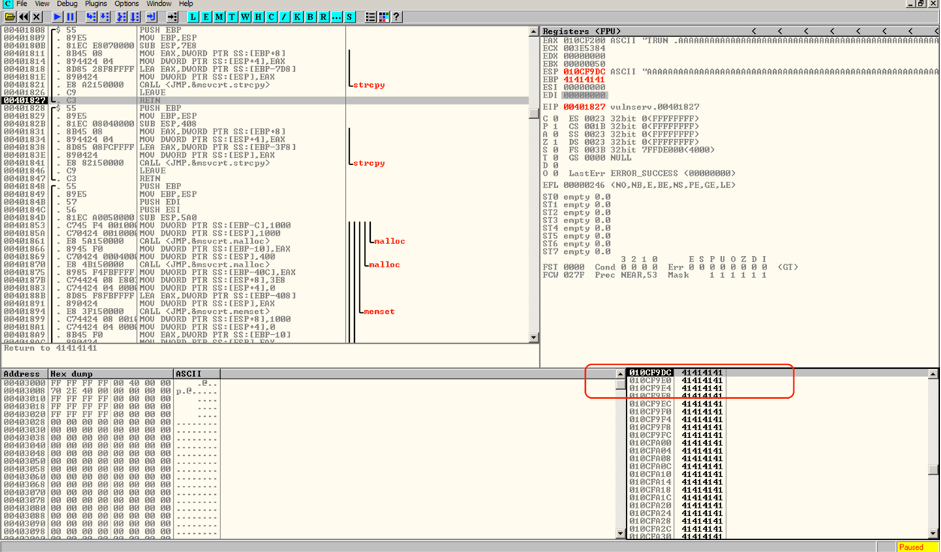This screenshot has width=941, height=552.
Task: Click the Step over toolbar icon
Action: (x=104, y=17)
